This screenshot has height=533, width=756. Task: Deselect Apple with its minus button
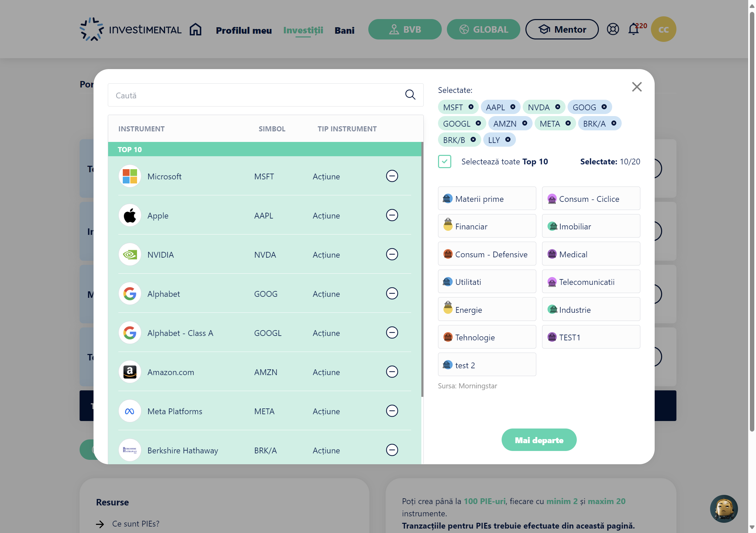[x=392, y=215]
